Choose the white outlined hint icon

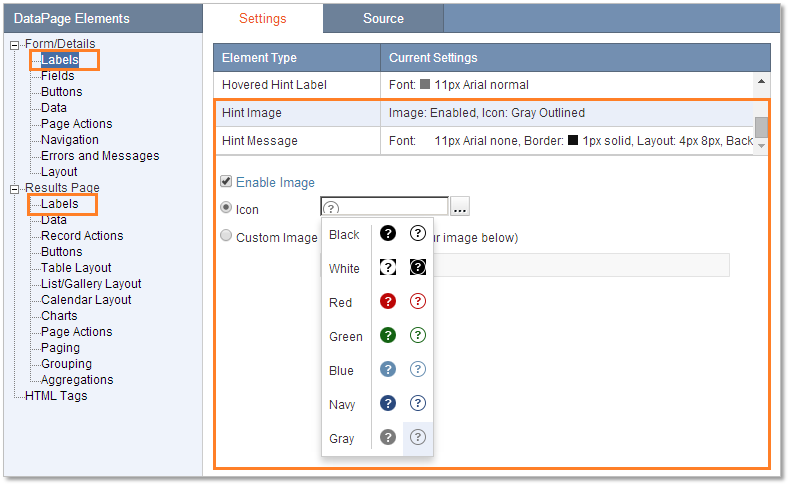coord(418,268)
